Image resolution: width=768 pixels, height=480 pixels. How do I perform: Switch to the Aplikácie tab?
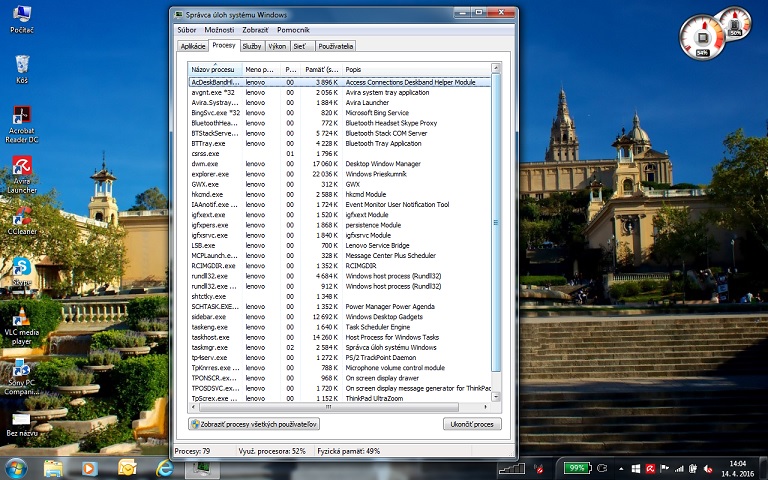pyautogui.click(x=192, y=46)
